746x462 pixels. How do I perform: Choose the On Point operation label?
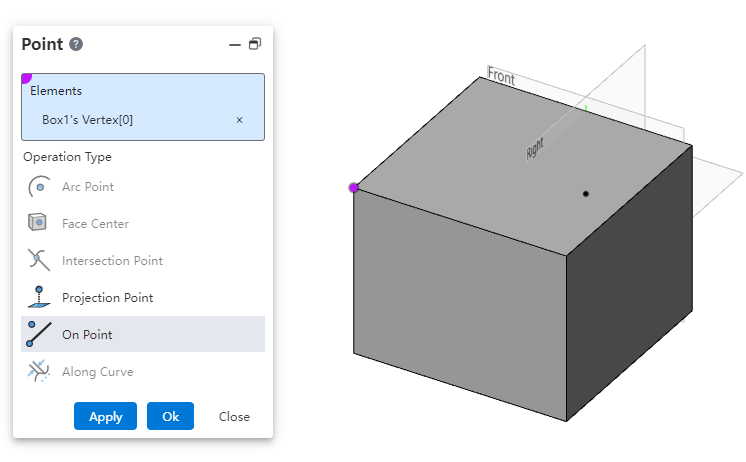tap(87, 335)
